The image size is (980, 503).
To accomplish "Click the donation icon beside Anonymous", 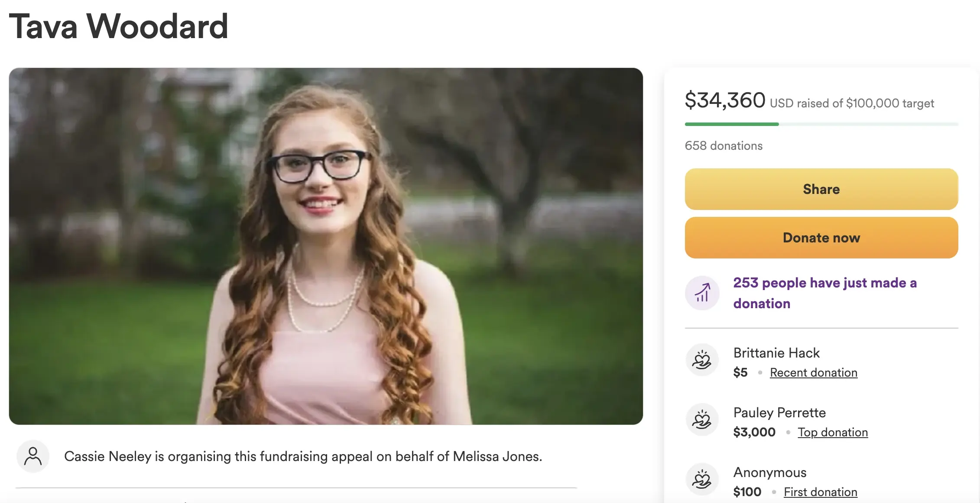I will click(702, 480).
